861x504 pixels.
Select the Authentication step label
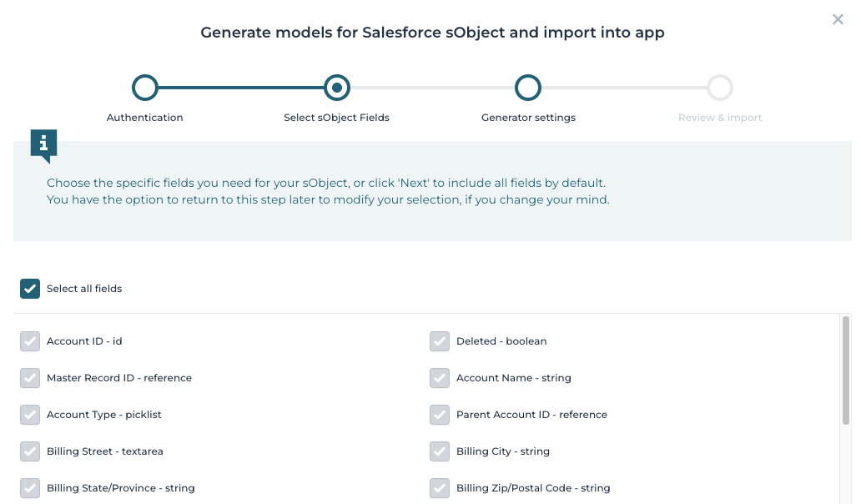click(144, 117)
